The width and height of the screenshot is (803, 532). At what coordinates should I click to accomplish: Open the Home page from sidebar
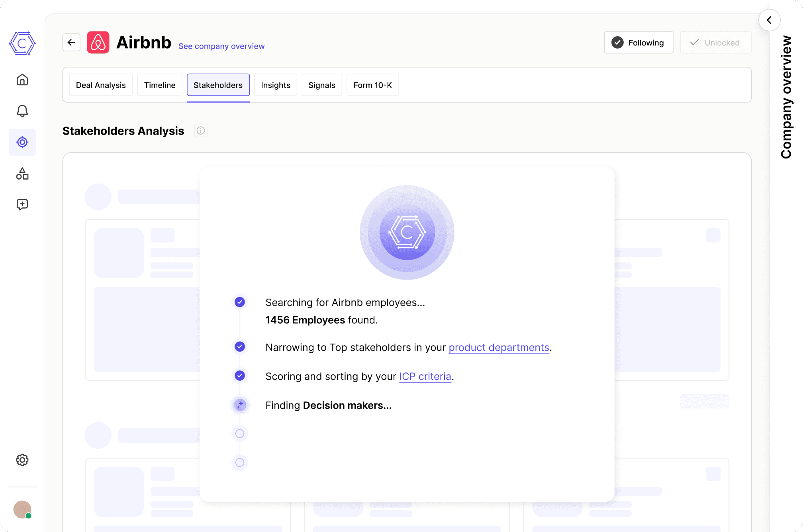tap(22, 80)
